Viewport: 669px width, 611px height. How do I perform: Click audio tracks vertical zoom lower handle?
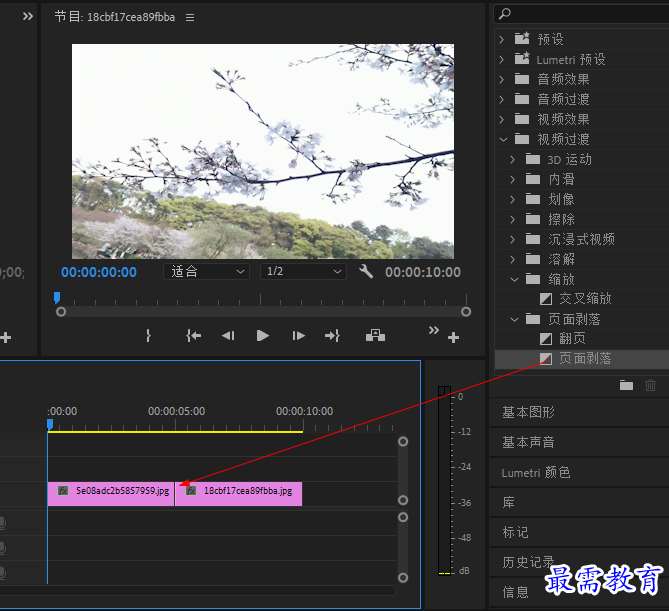click(x=403, y=578)
